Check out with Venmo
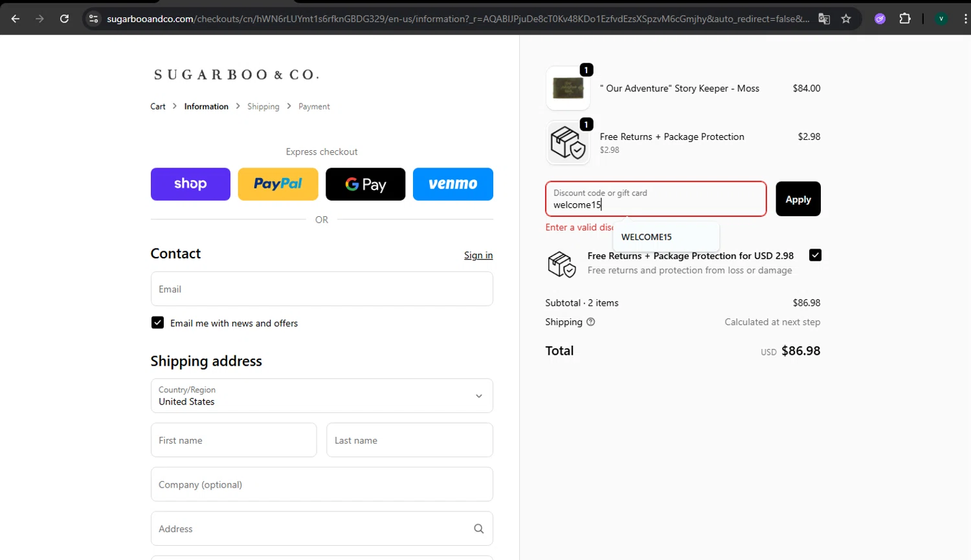Viewport: 971px width, 560px height. point(453,184)
